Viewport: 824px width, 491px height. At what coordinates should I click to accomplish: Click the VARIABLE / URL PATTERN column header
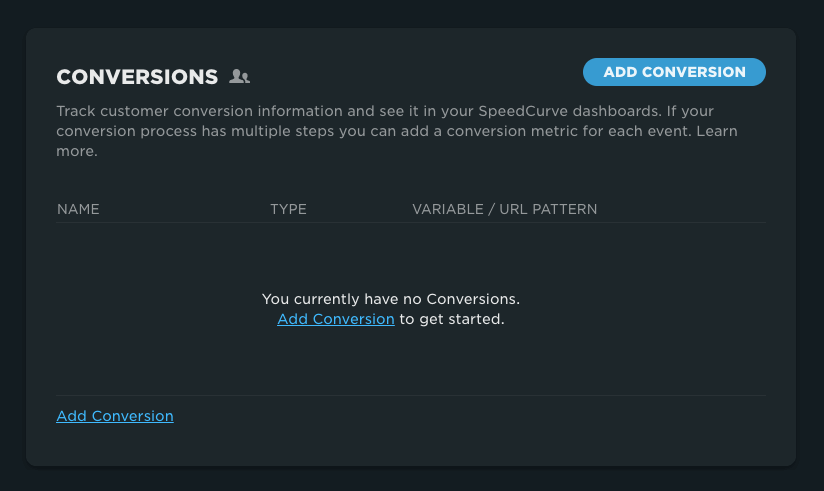tap(504, 209)
